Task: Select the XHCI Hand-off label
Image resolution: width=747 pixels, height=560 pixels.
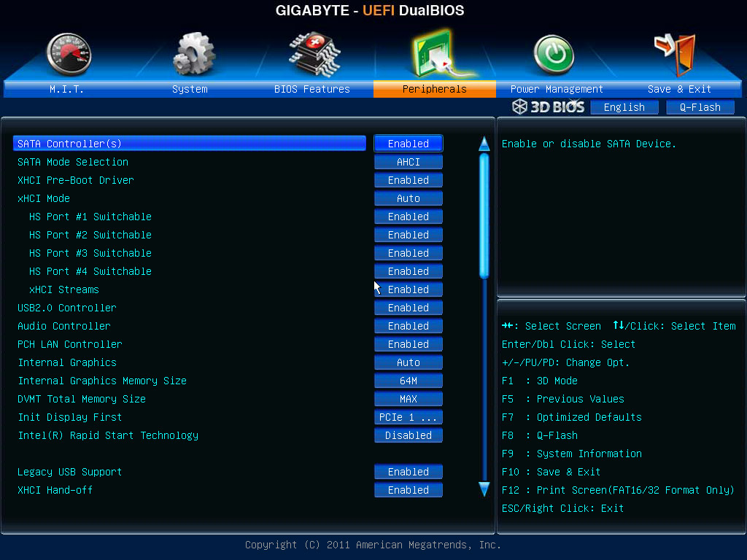Action: 55,490
